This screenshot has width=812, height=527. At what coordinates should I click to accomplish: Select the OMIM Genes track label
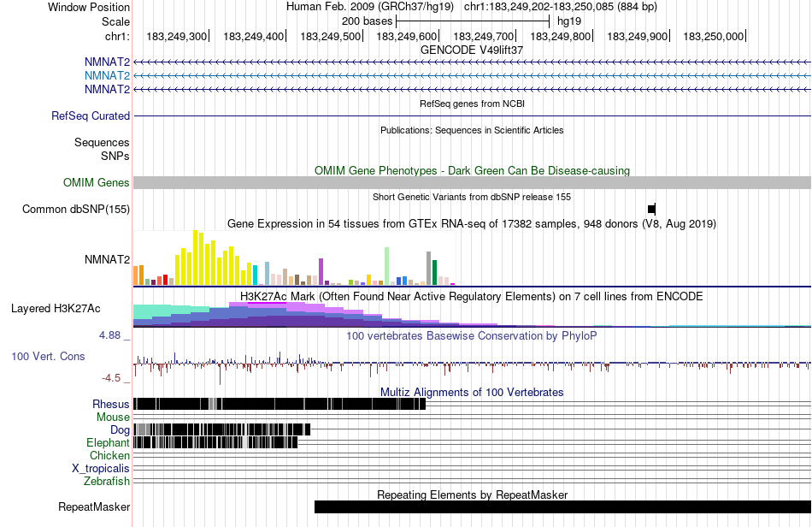click(x=97, y=182)
